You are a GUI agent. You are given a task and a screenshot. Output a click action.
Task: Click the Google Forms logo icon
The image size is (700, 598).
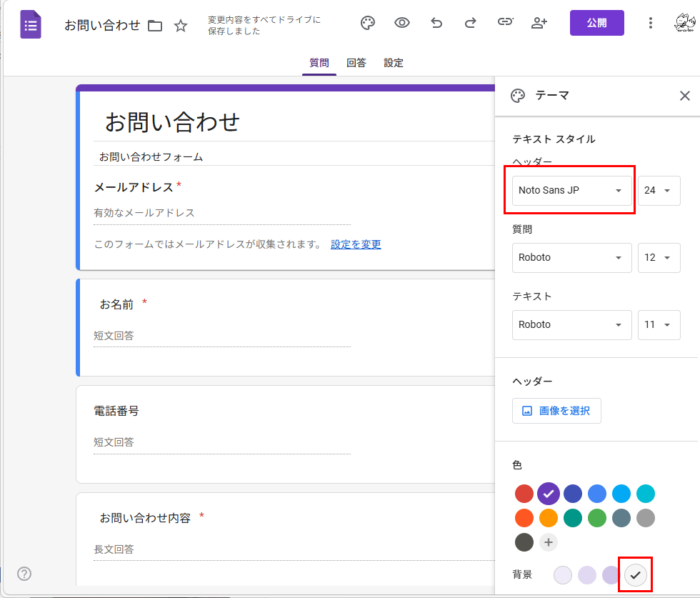click(x=30, y=23)
